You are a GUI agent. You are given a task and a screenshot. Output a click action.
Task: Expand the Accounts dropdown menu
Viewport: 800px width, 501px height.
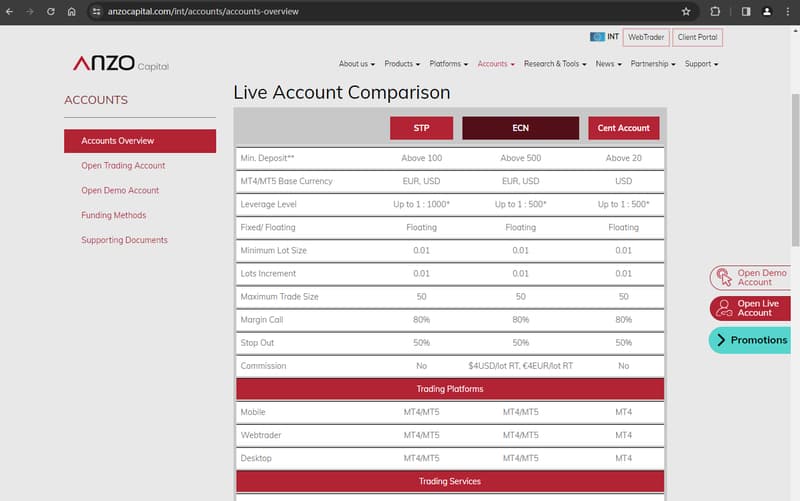point(496,64)
